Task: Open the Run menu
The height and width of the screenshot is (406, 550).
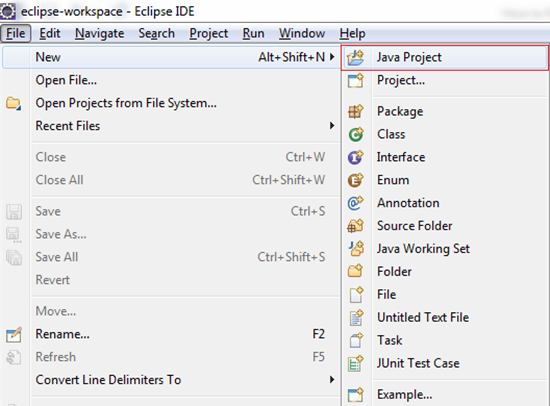Action: [x=254, y=33]
